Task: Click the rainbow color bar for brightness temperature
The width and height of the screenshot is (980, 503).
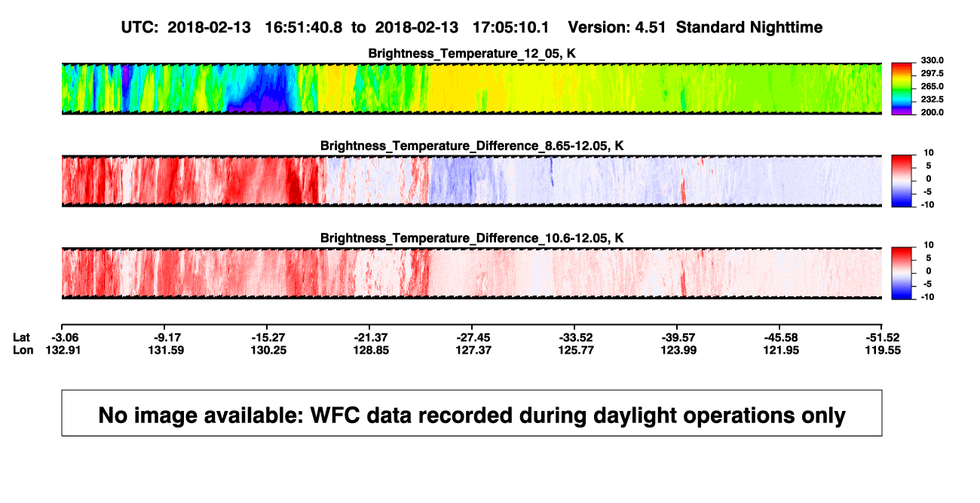Action: pos(902,89)
